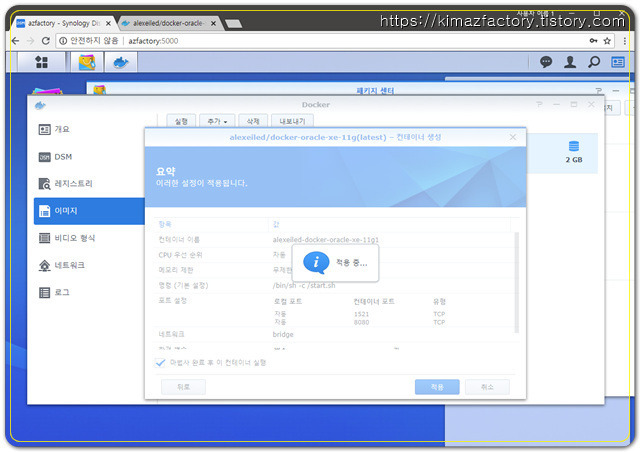Click the Docker window whale logo
640x452 pixels.
click(40, 106)
